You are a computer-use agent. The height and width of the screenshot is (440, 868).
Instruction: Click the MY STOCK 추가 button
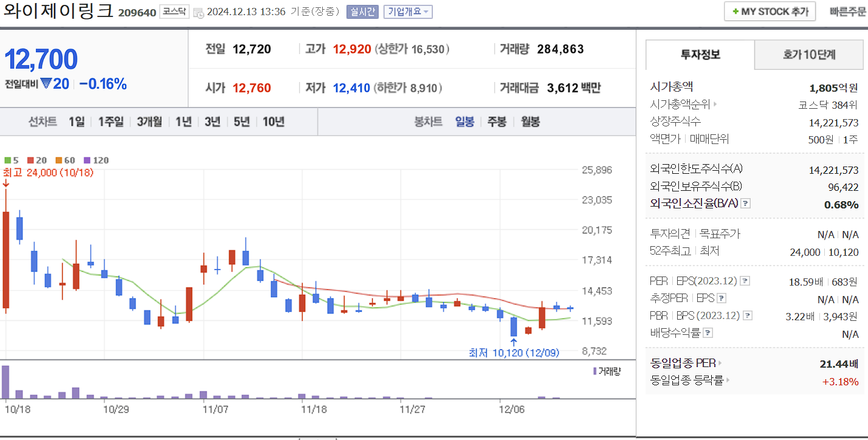(770, 11)
